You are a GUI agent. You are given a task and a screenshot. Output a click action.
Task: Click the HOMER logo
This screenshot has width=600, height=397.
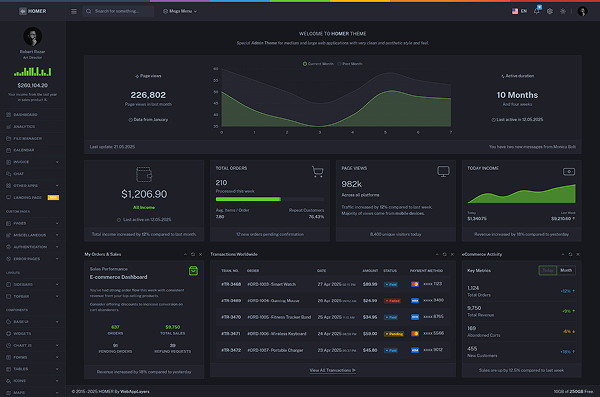(x=33, y=11)
